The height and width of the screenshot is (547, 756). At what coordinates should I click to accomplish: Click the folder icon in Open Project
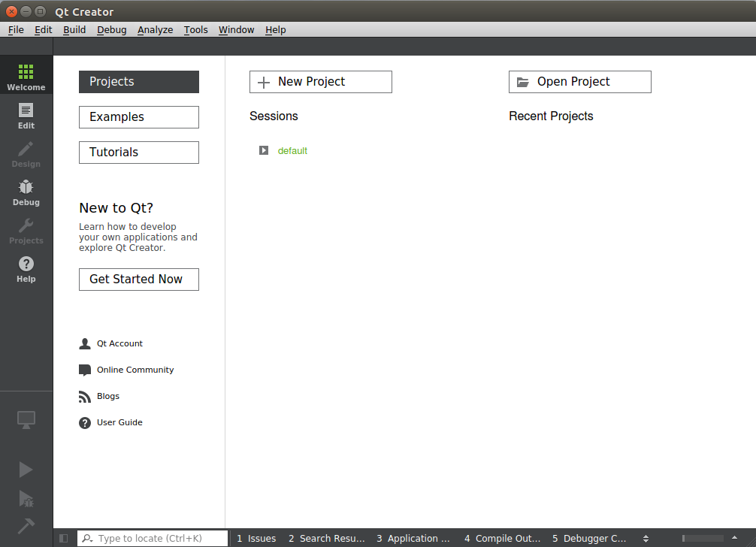(x=522, y=83)
